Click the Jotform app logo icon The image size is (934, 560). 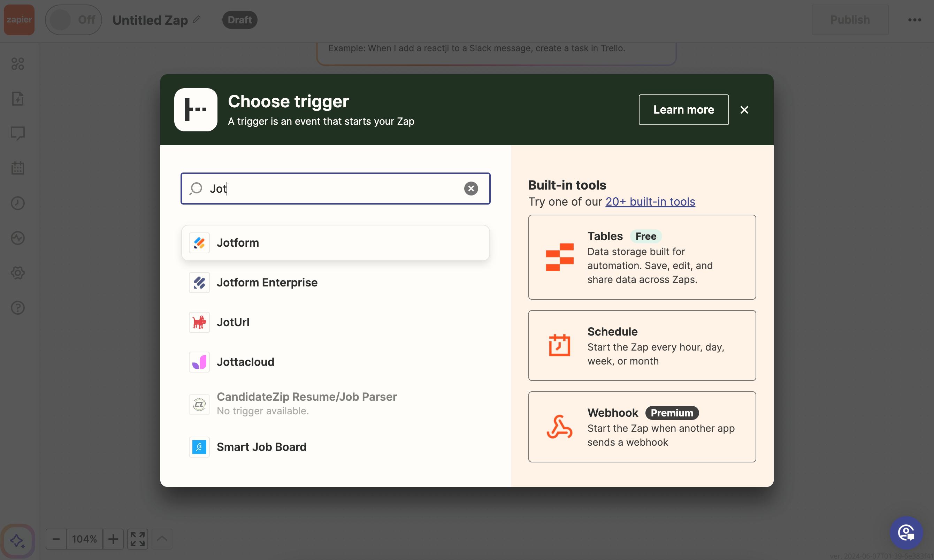[x=199, y=243]
